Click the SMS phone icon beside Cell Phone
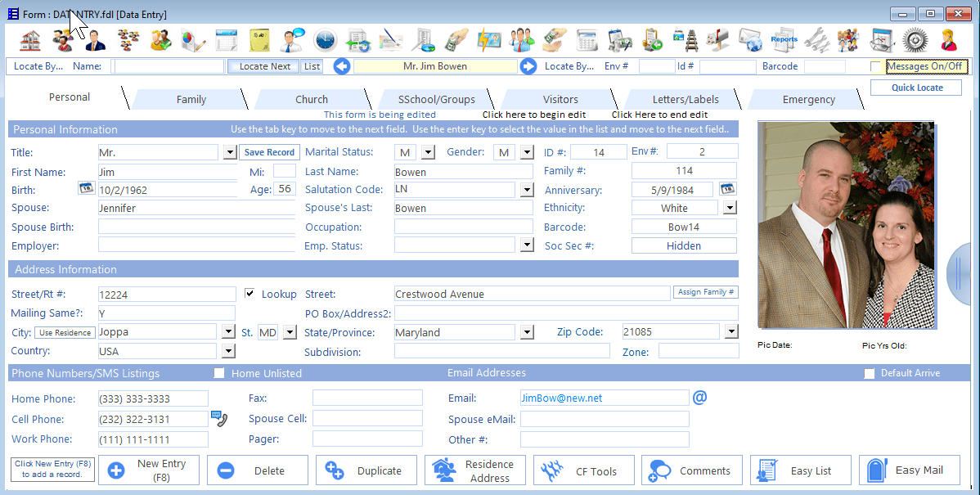This screenshot has height=495, width=980. 218,418
